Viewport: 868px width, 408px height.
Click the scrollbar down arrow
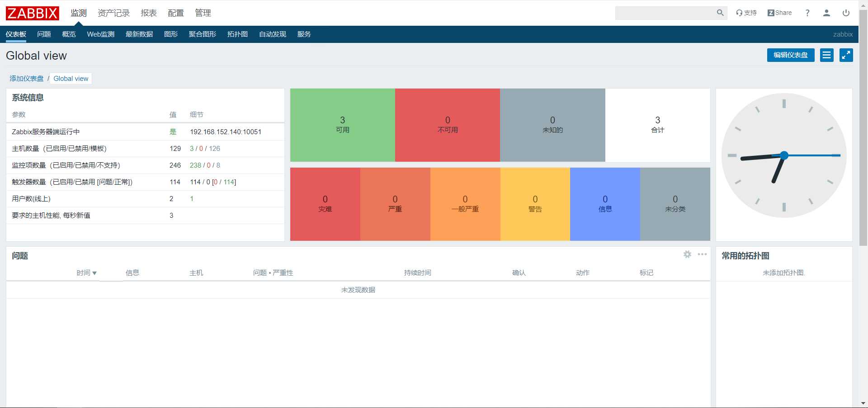point(863,403)
